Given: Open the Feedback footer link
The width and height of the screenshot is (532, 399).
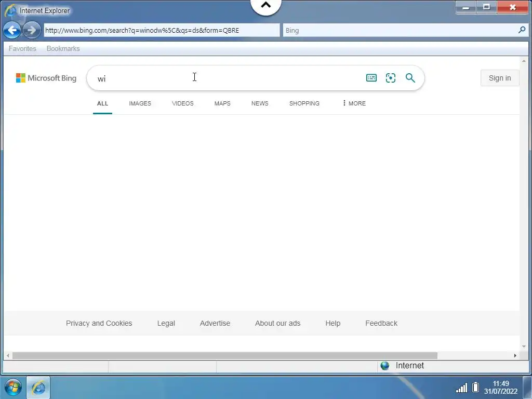Looking at the screenshot, I should point(381,323).
